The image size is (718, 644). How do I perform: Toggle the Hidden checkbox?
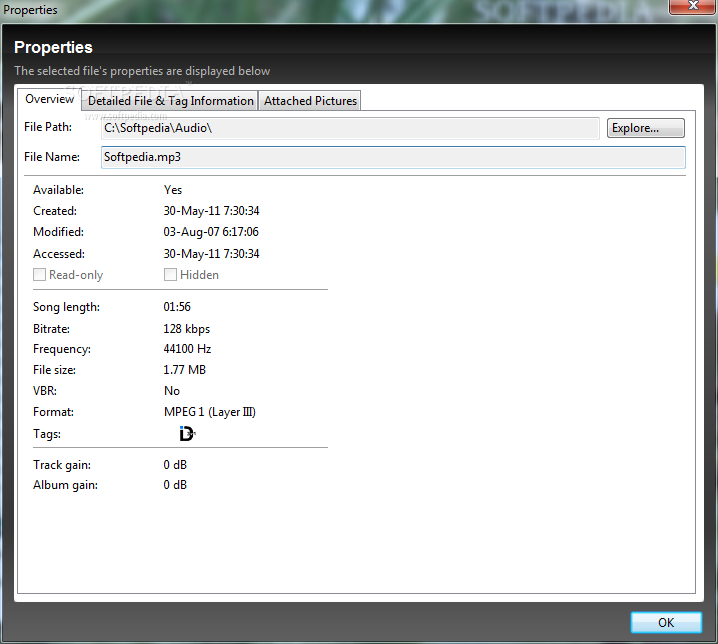pyautogui.click(x=170, y=275)
